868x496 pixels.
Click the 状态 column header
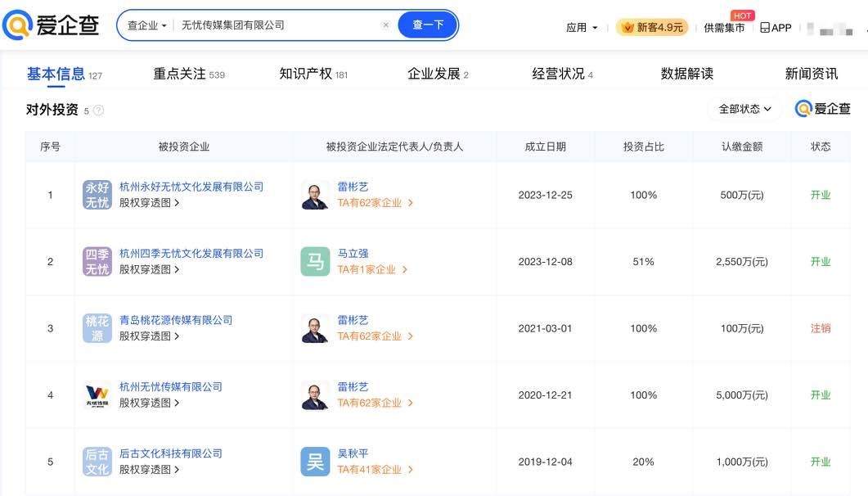pos(821,147)
